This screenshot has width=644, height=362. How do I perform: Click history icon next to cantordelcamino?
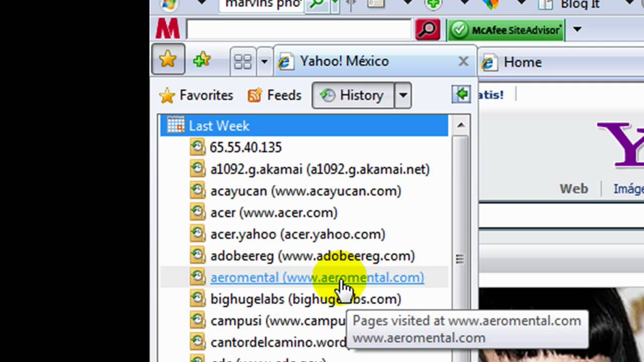(198, 341)
